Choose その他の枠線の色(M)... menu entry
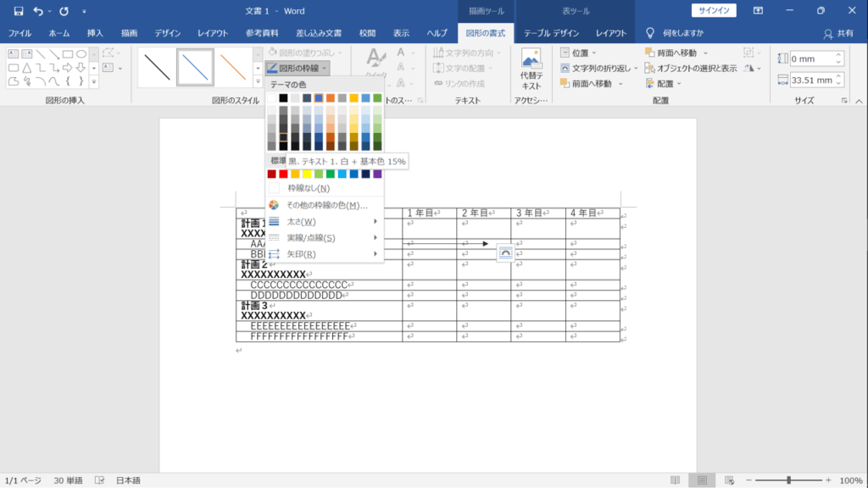 [325, 205]
